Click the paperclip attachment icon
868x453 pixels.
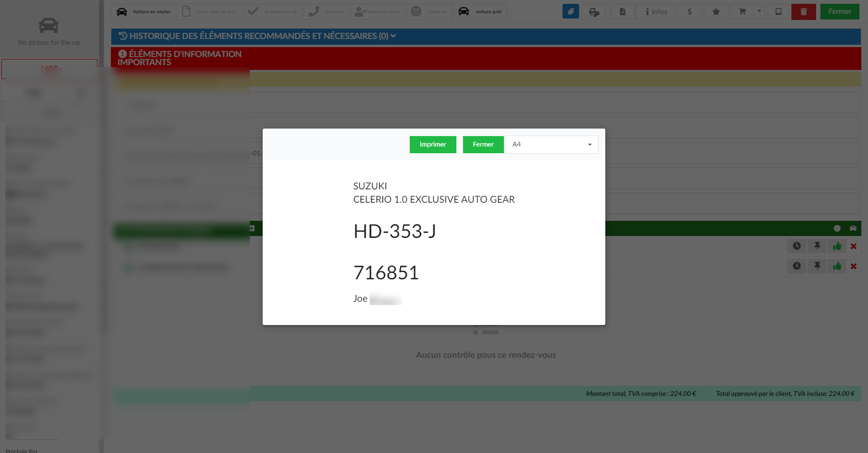571,12
